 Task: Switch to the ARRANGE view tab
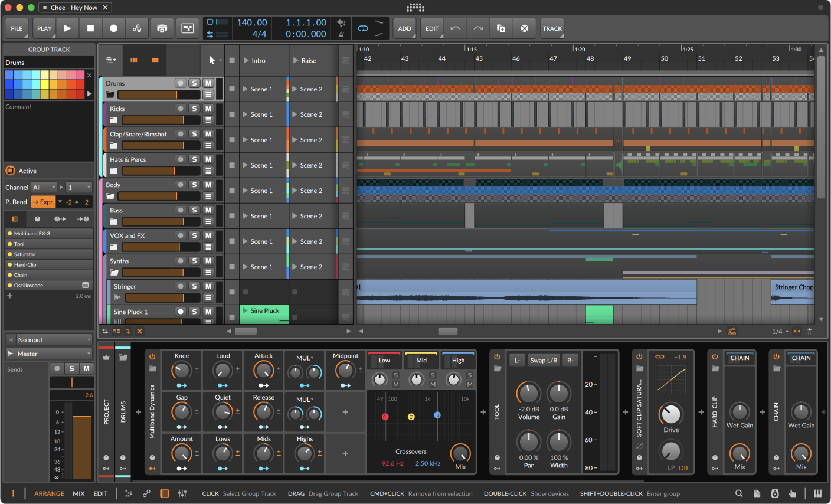coord(49,494)
